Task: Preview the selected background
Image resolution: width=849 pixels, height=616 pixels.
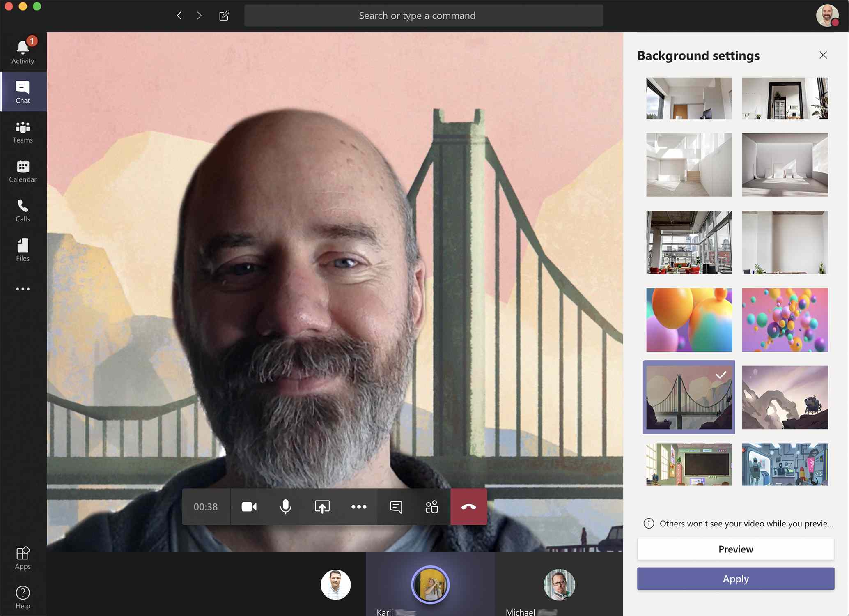Action: point(735,549)
